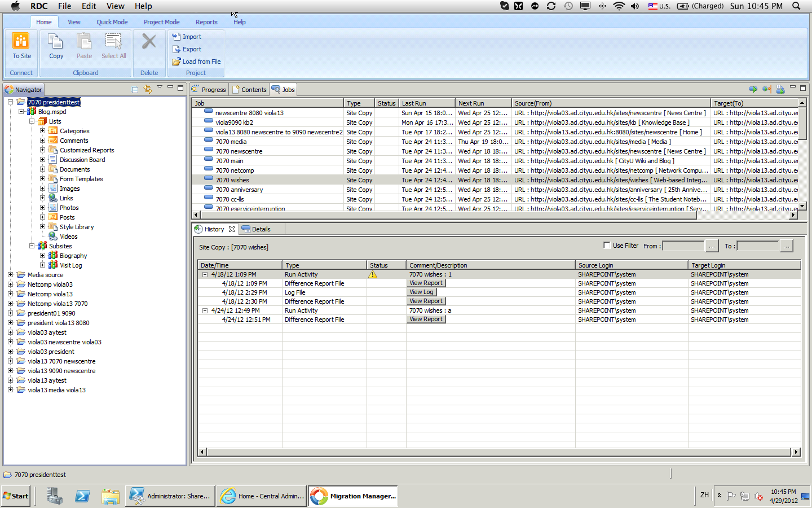Click the Copy clipboard icon
The width and height of the screenshot is (812, 508).
(x=55, y=42)
